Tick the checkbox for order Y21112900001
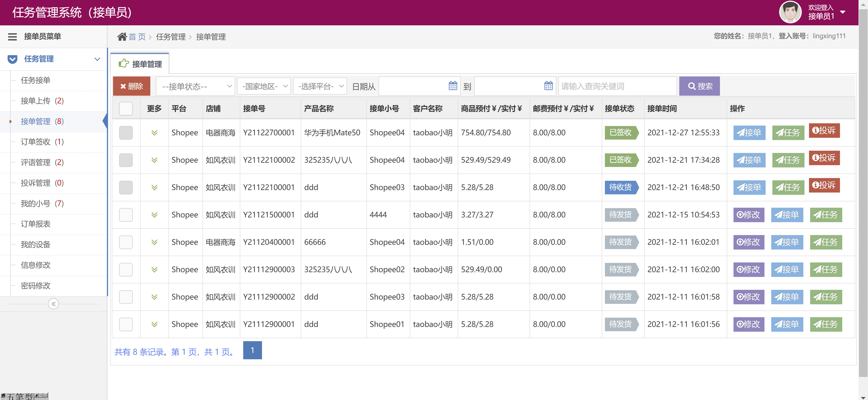The image size is (868, 400). (x=126, y=324)
